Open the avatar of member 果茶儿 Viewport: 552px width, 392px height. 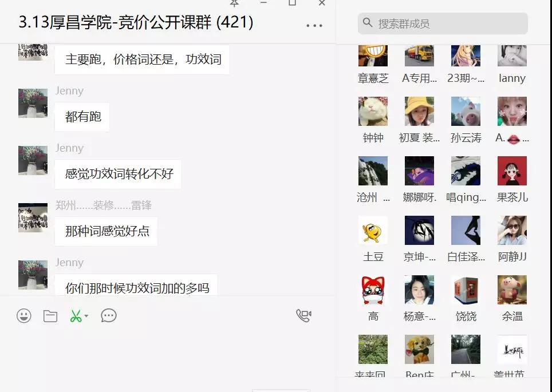(512, 171)
